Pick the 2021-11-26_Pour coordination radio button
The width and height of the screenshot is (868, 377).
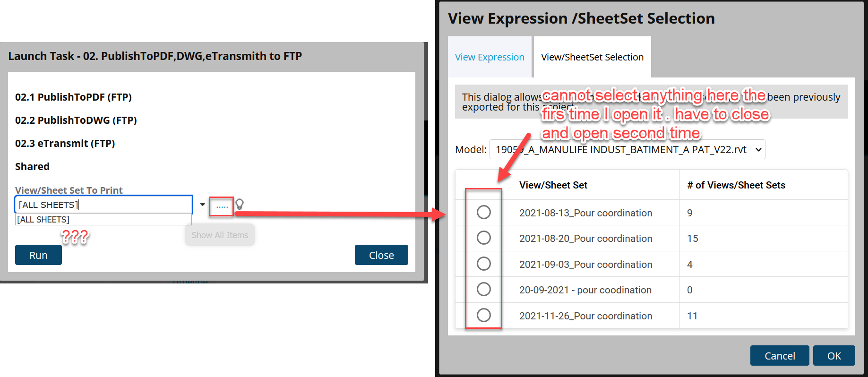tap(483, 315)
